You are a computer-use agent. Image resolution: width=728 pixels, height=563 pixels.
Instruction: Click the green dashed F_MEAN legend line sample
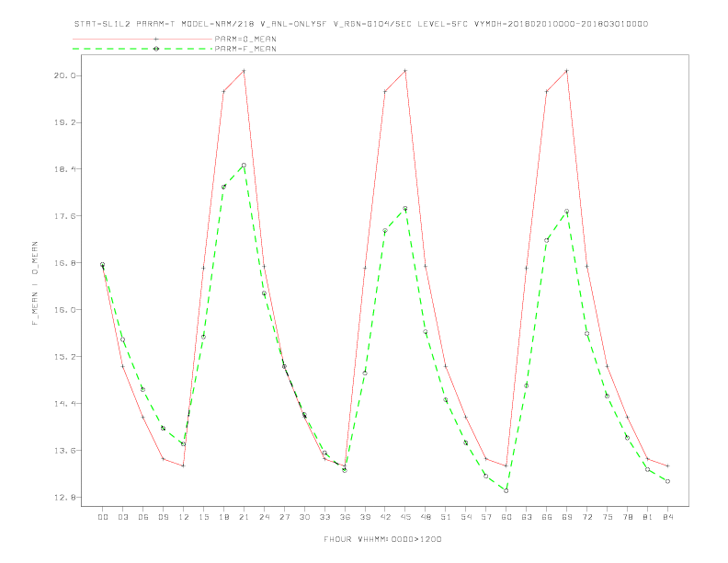(x=142, y=49)
